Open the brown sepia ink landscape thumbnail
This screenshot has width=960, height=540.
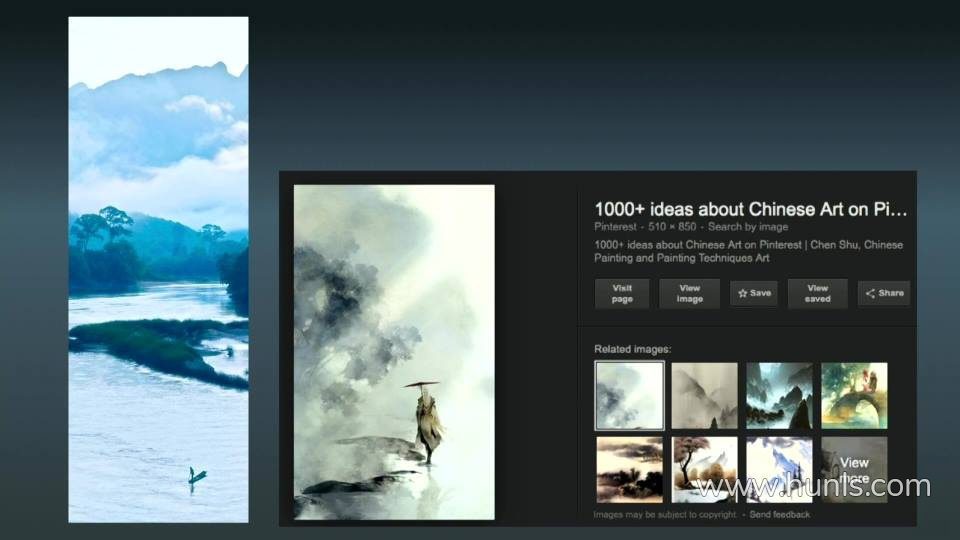629,470
